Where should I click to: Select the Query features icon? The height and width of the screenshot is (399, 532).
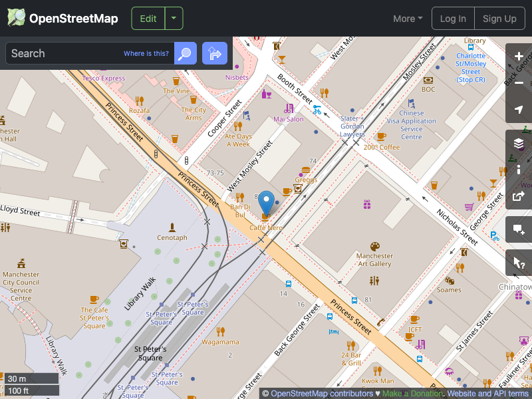(x=517, y=262)
